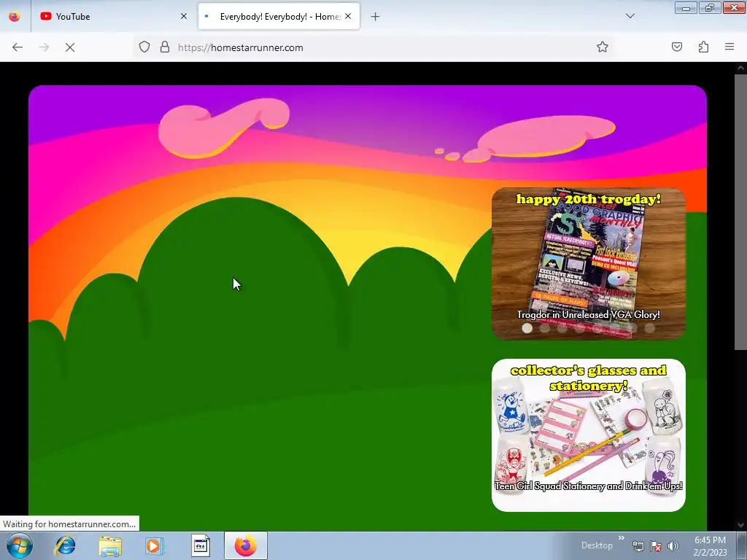Click the forward navigation arrow
This screenshot has height=560, width=747.
coord(44,47)
